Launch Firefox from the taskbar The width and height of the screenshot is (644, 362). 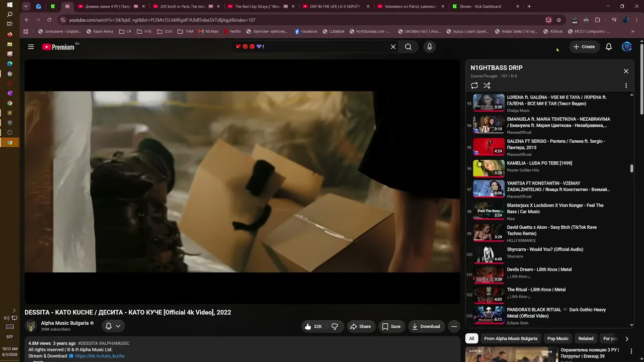(10, 34)
